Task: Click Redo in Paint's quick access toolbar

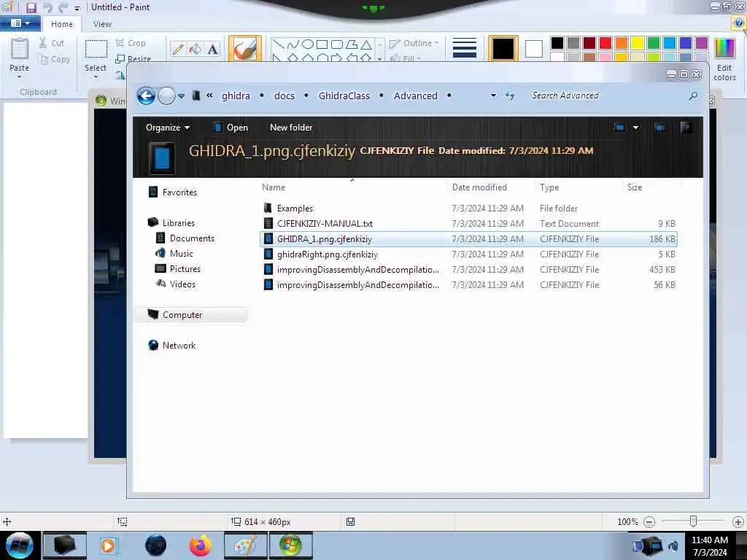Action: (63, 7)
